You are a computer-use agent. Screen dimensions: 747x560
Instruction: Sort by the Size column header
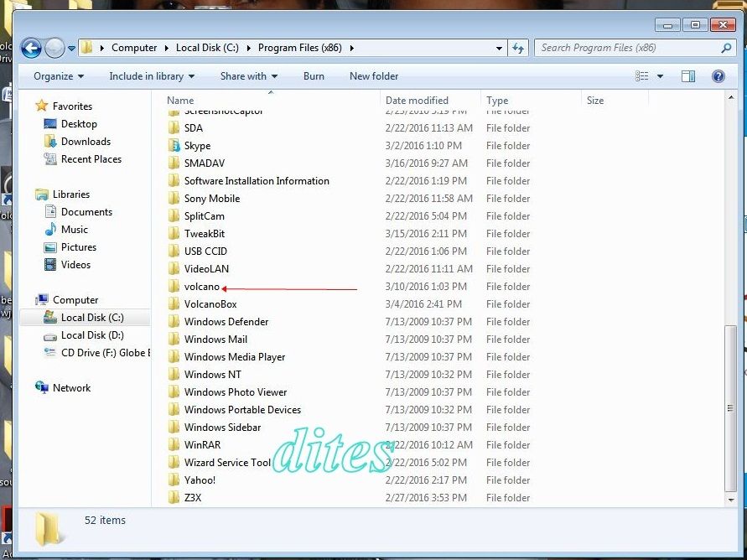(595, 101)
